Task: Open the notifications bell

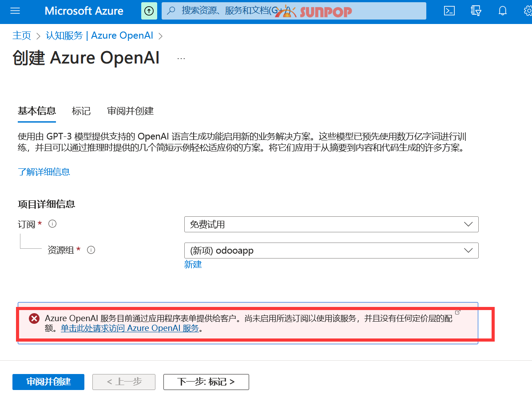Action: click(503, 11)
